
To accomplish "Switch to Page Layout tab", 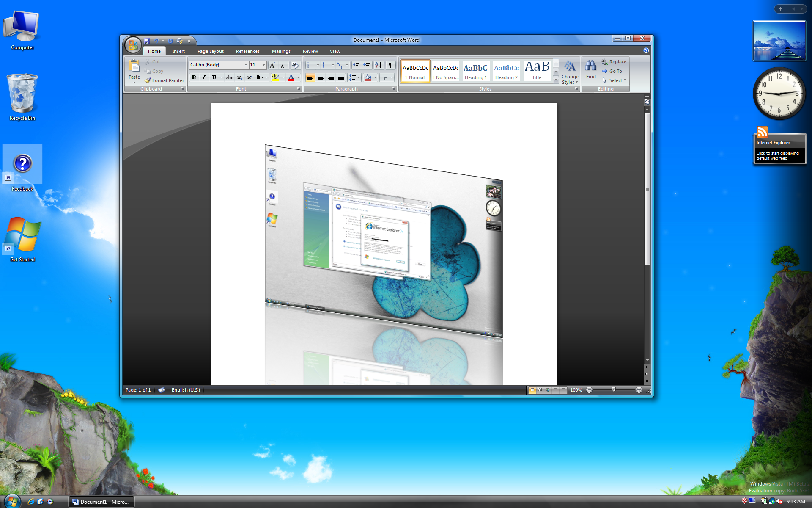I will [211, 51].
